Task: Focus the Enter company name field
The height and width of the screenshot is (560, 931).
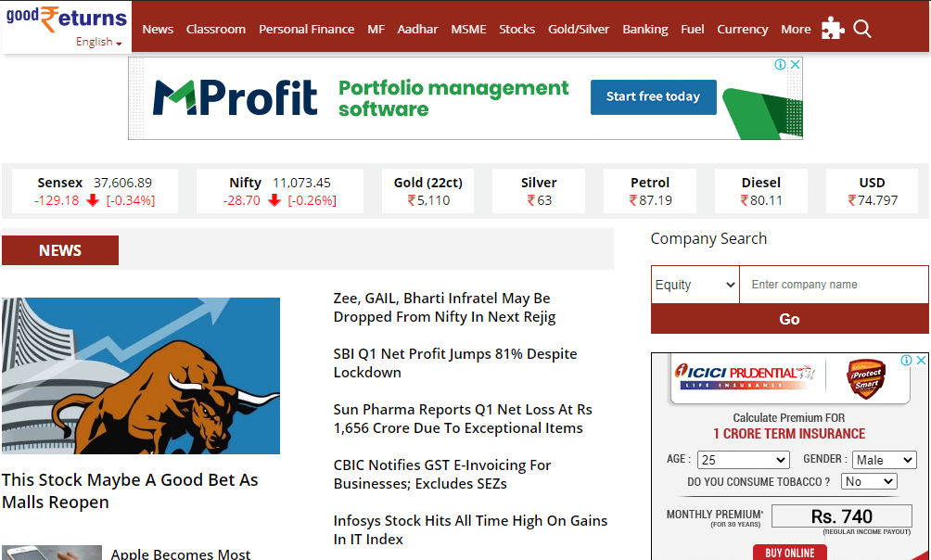Action: pos(834,285)
